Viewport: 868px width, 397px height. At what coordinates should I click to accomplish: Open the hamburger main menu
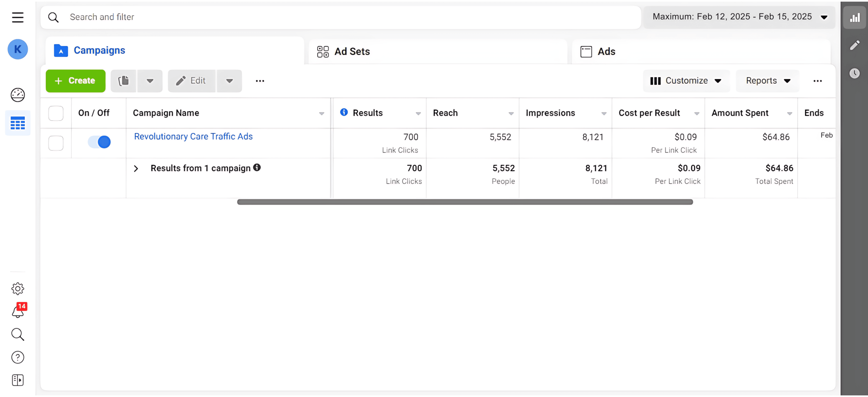pos(18,17)
